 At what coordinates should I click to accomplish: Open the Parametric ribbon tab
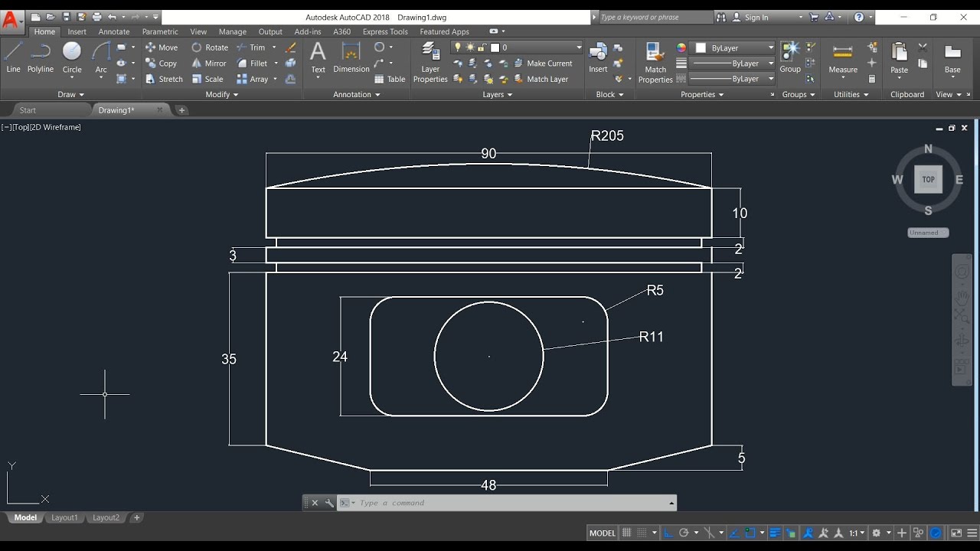pos(160,31)
